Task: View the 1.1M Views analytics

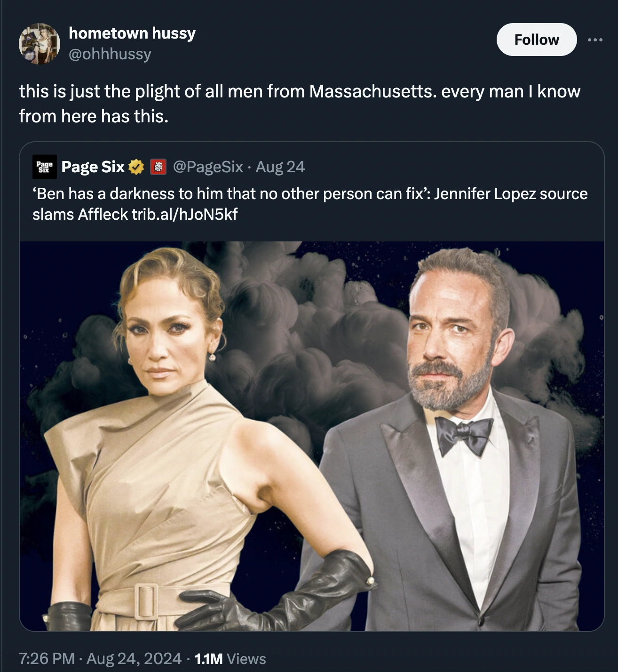Action: click(x=230, y=658)
